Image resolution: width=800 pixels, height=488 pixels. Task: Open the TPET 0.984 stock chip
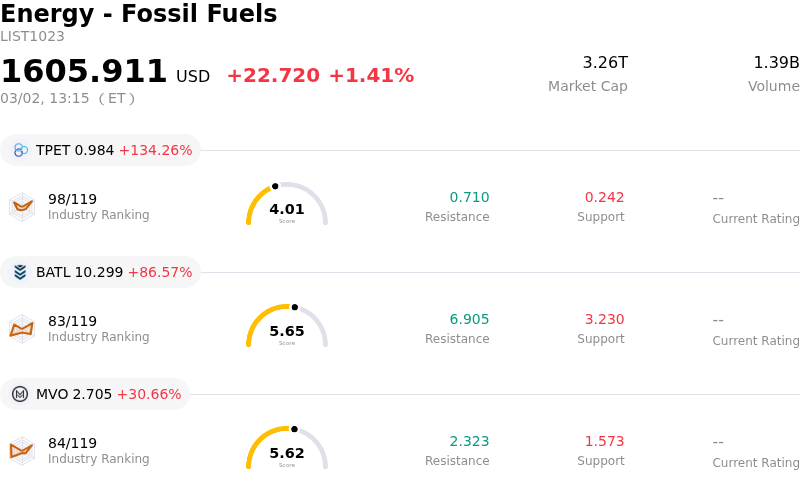point(100,150)
